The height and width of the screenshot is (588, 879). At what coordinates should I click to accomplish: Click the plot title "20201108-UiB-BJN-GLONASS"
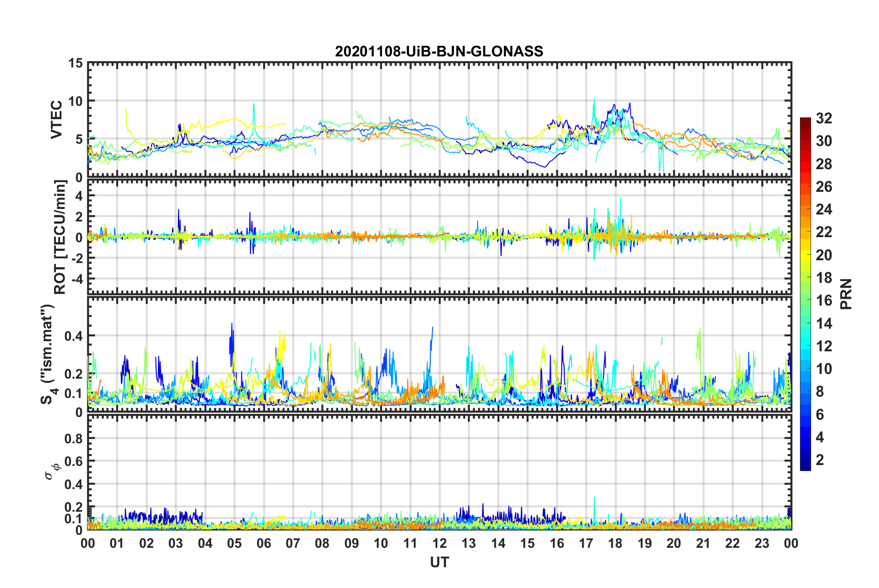[439, 51]
